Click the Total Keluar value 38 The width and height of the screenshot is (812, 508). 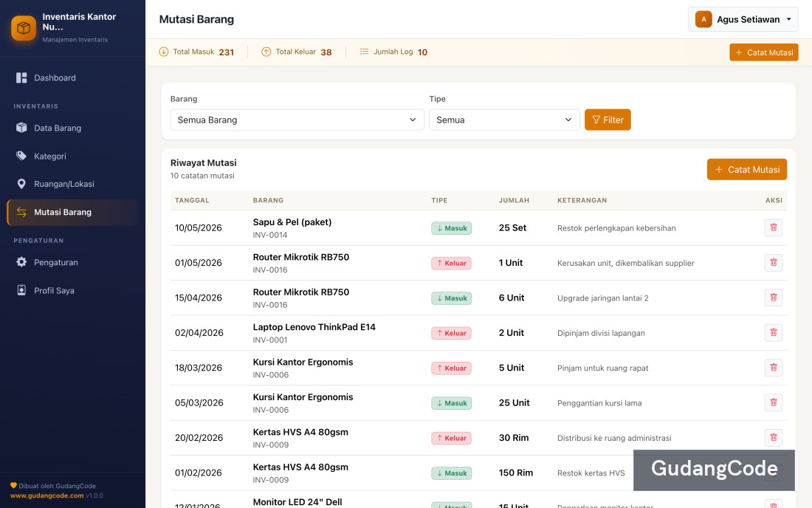[x=326, y=52]
